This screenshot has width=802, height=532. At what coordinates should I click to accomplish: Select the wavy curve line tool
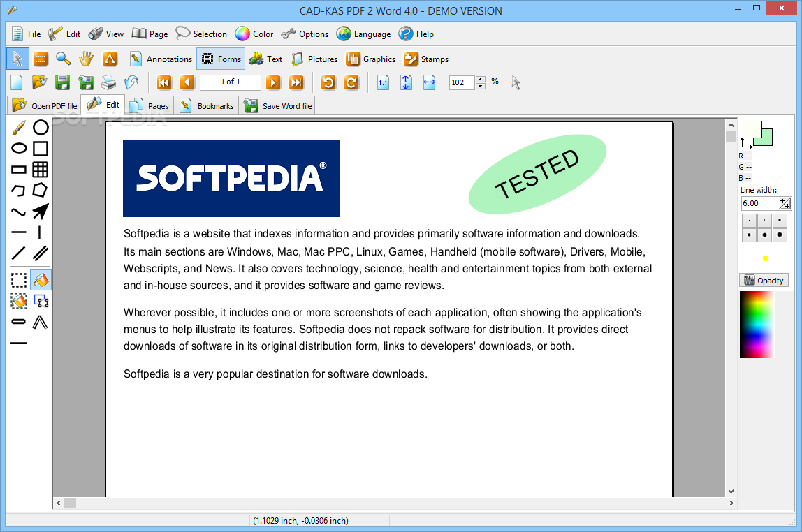(19, 211)
